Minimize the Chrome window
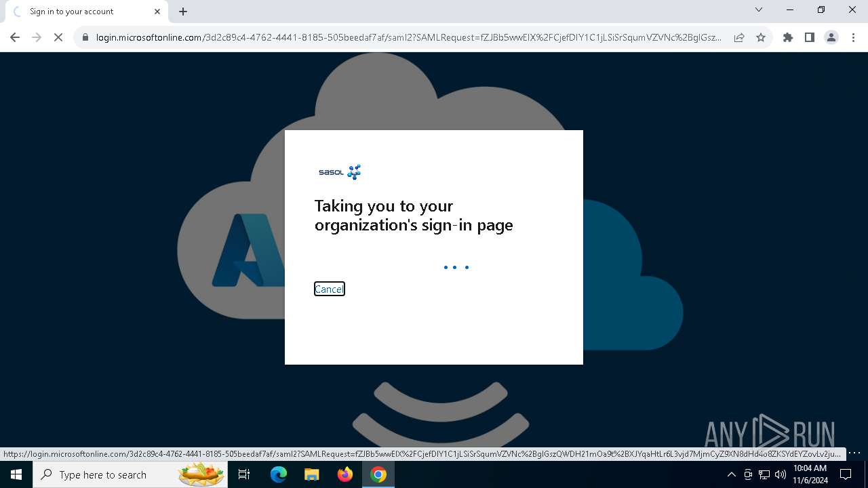Viewport: 868px width, 488px height. point(790,9)
